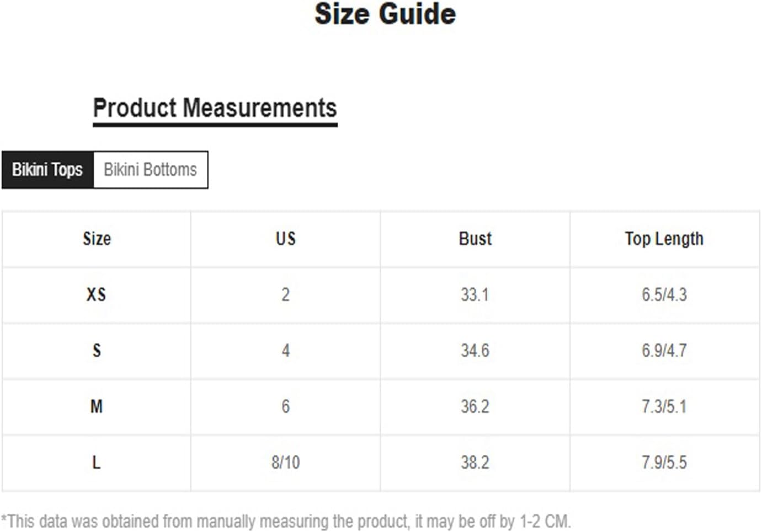Image resolution: width=762 pixels, height=532 pixels.
Task: Choose the L size row label
Action: click(97, 463)
